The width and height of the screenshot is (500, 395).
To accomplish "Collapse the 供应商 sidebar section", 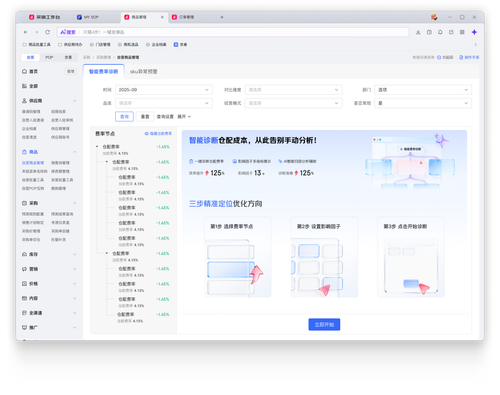I will pos(75,101).
